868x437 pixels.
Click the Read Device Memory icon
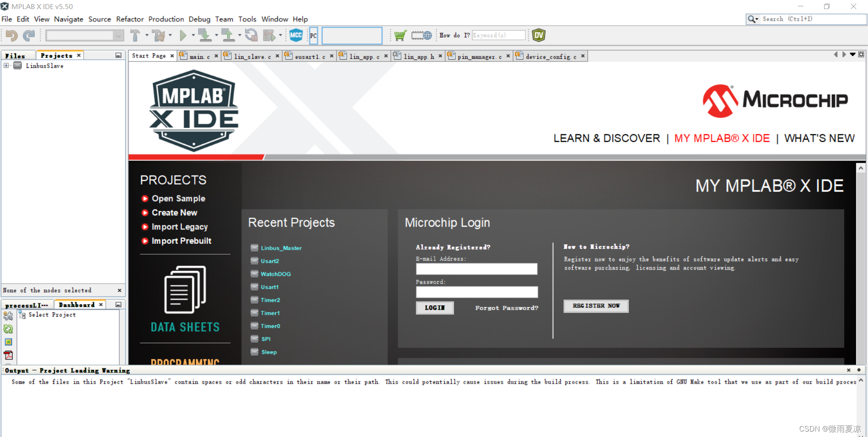coord(228,35)
